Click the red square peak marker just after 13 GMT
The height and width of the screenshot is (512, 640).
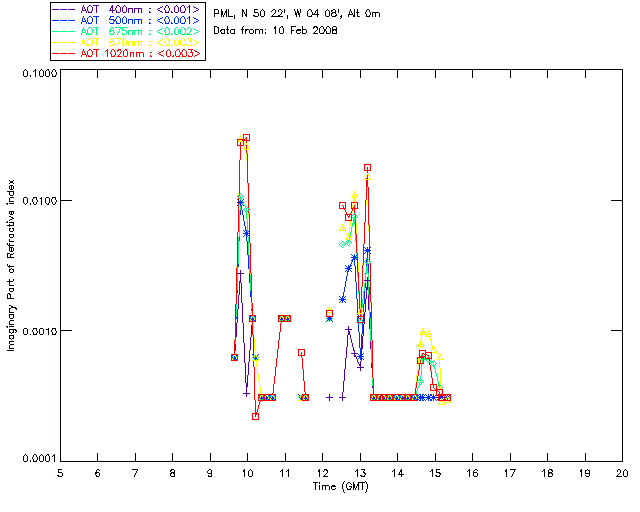[x=367, y=168]
